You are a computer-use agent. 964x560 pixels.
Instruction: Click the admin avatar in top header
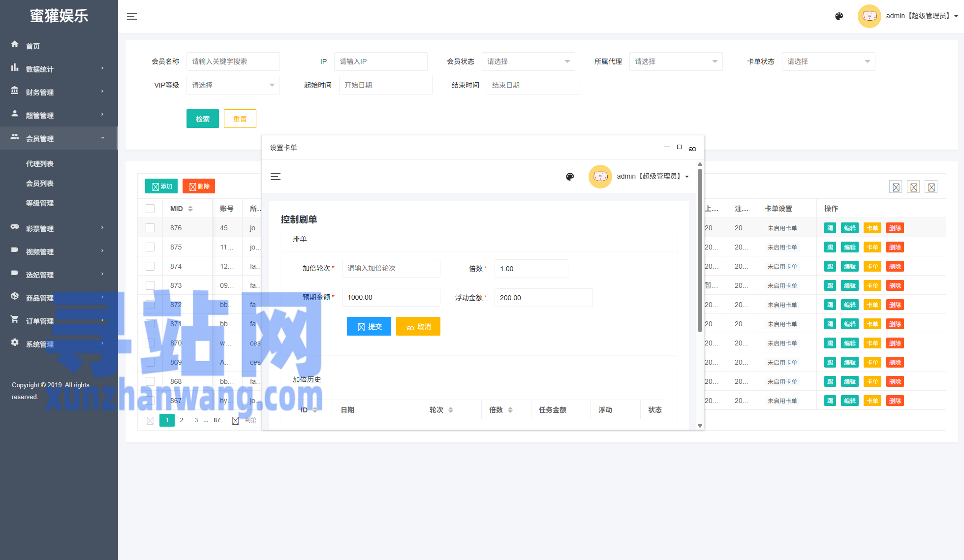(x=869, y=16)
